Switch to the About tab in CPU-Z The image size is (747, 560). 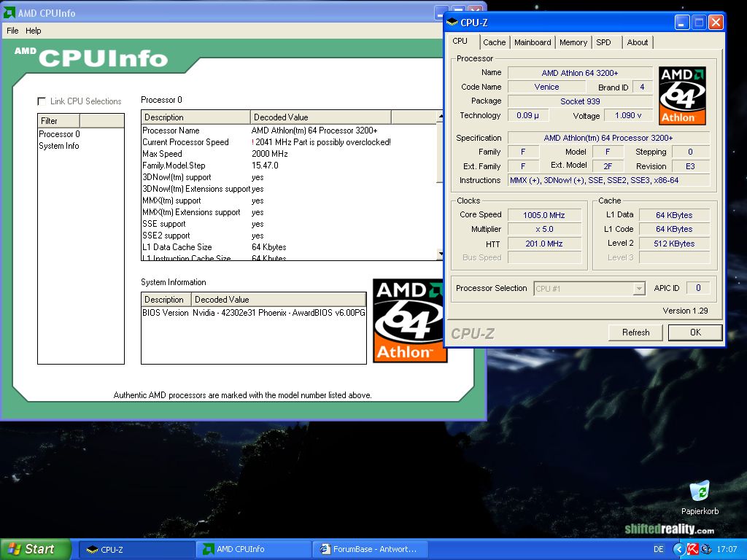638,42
